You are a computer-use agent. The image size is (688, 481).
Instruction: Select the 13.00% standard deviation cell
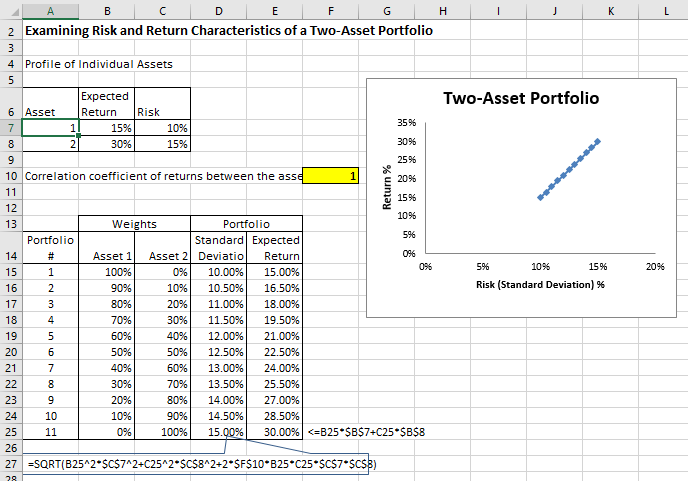click(219, 368)
